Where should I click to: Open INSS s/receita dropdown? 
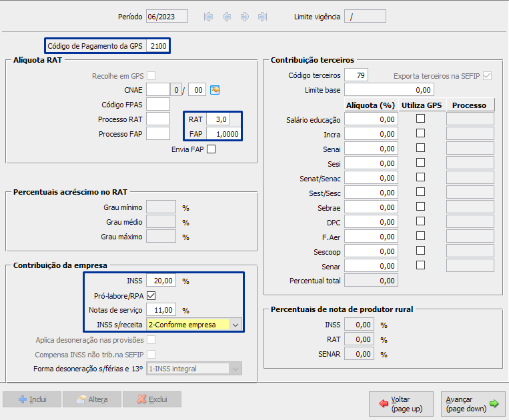(x=235, y=325)
